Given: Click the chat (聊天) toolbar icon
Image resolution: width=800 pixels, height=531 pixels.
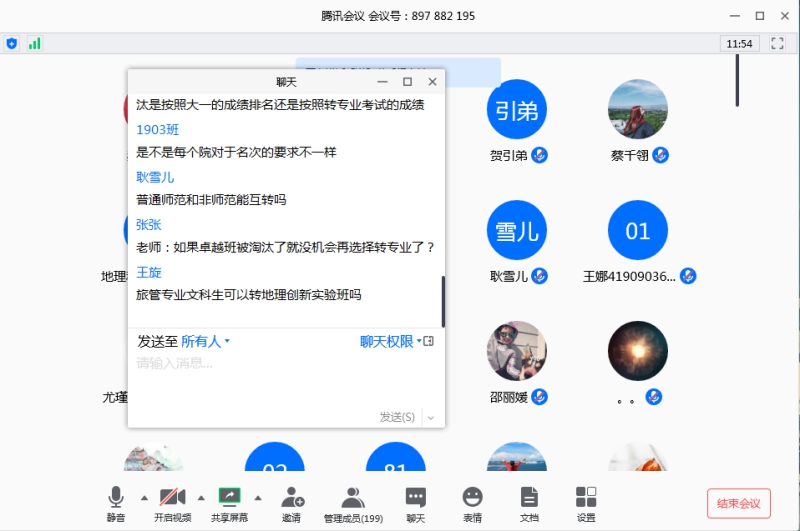Looking at the screenshot, I should tap(415, 503).
